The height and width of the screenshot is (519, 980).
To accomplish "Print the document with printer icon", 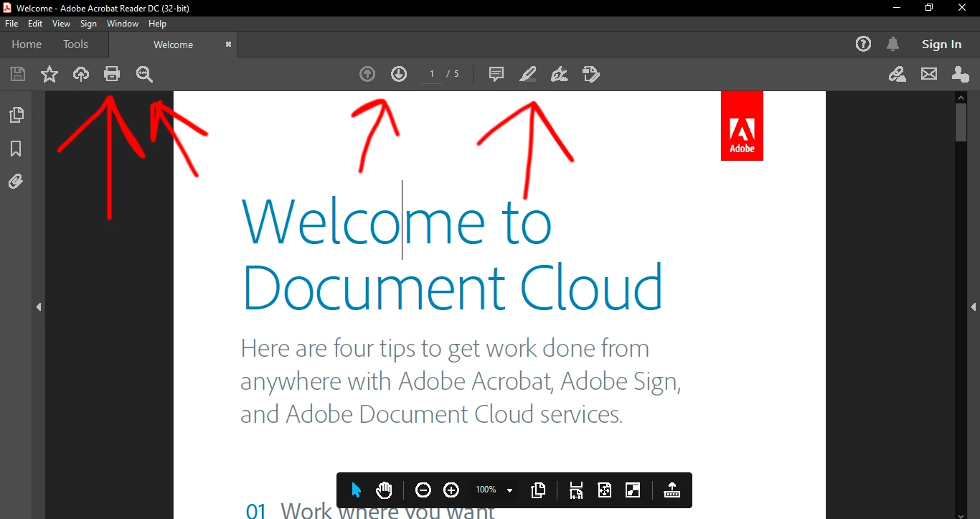I will [x=112, y=74].
